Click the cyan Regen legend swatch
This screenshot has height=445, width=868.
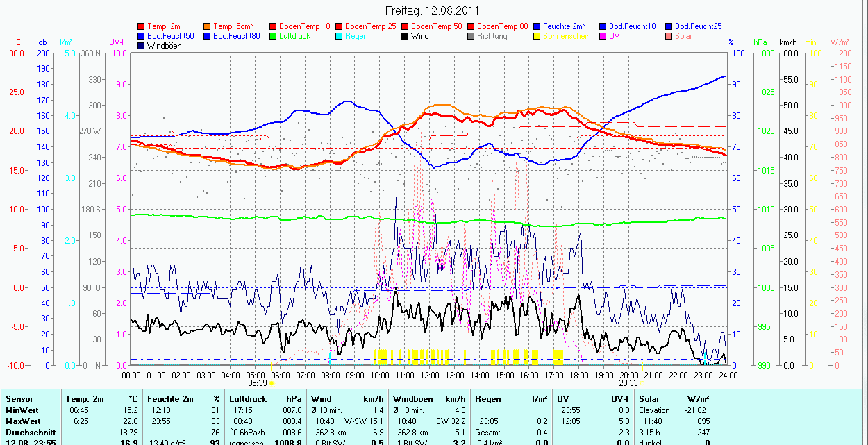pos(338,36)
